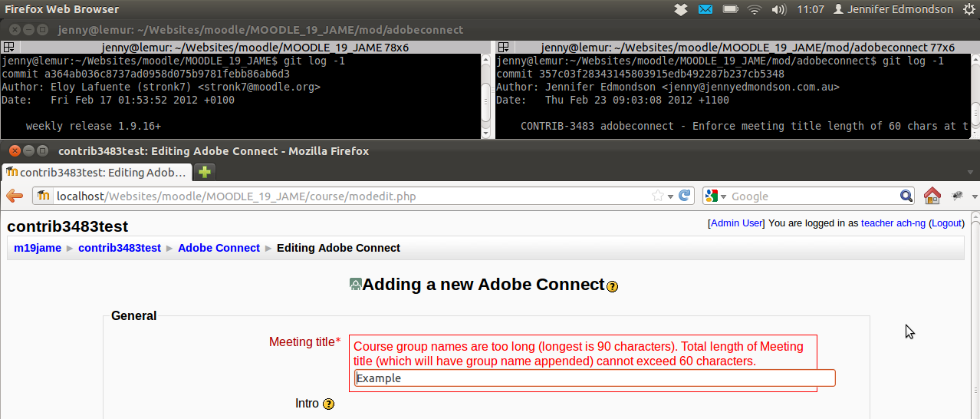The width and height of the screenshot is (980, 419).
Task: Click the 'Firefox Web Browser' title in top panel
Action: (x=62, y=9)
